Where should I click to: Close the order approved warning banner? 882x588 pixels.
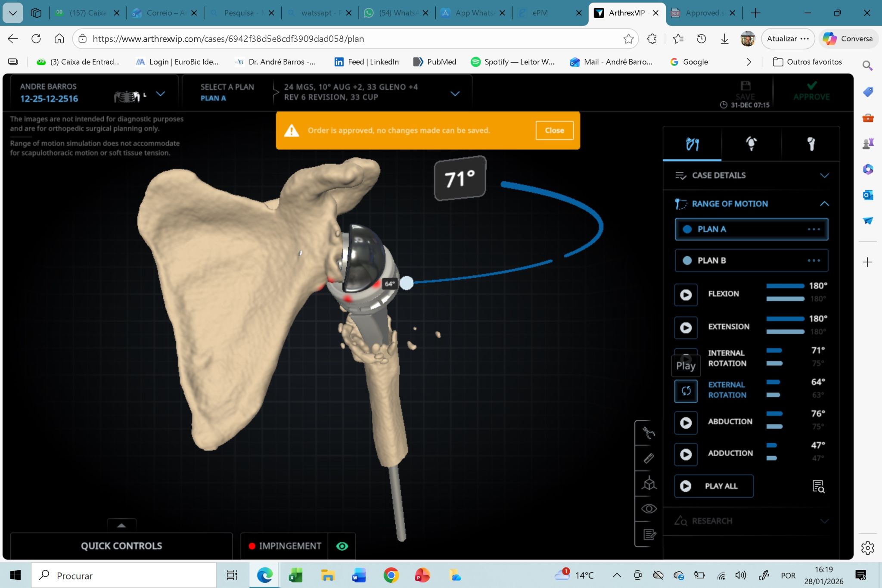554,131
